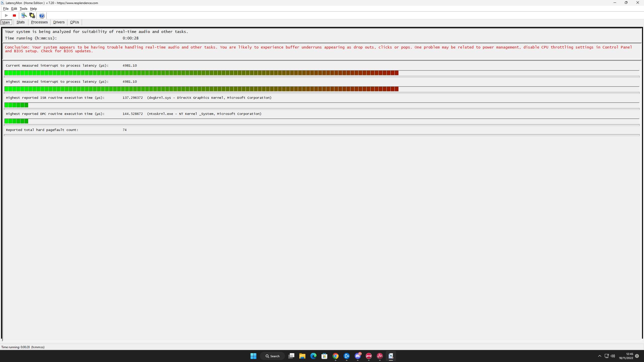Open Task View from the taskbar

(x=291, y=356)
